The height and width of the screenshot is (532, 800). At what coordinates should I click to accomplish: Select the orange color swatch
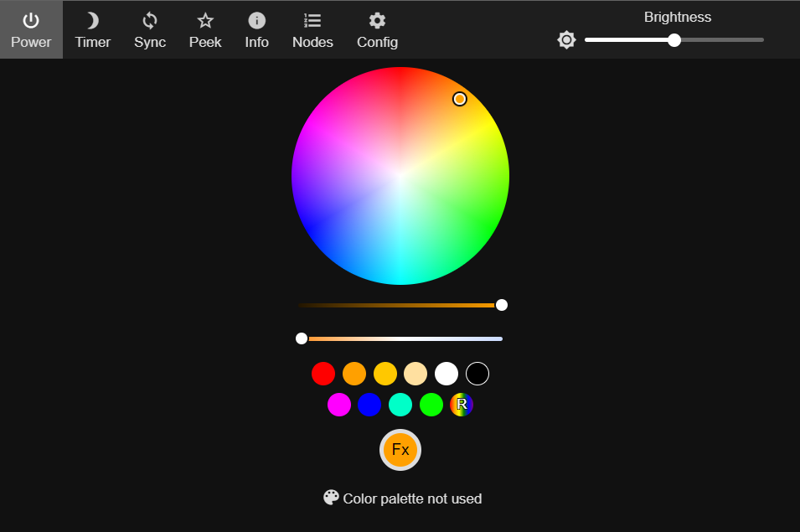(x=354, y=374)
